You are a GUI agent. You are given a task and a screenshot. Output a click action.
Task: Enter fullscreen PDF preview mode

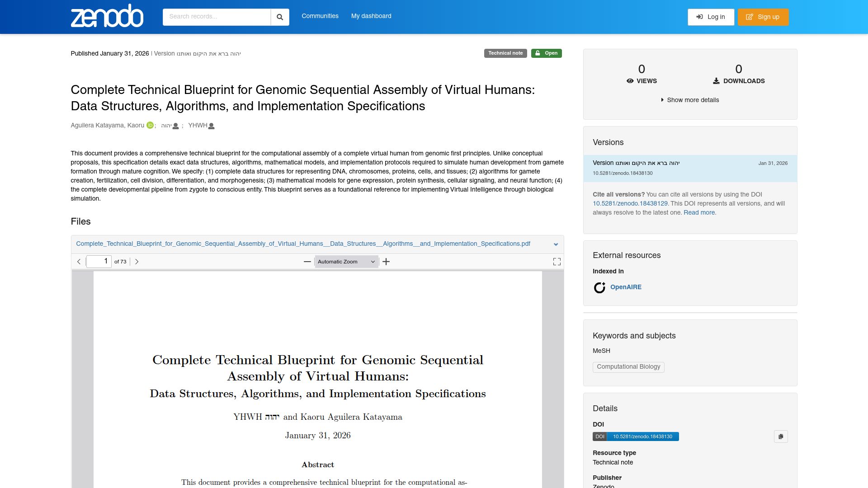[x=557, y=262]
